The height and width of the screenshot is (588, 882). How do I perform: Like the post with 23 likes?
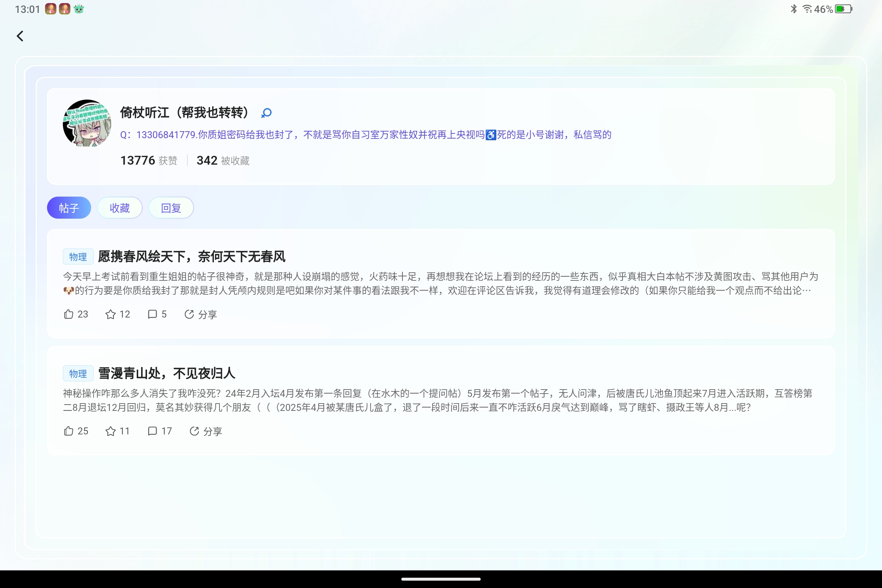[76, 314]
